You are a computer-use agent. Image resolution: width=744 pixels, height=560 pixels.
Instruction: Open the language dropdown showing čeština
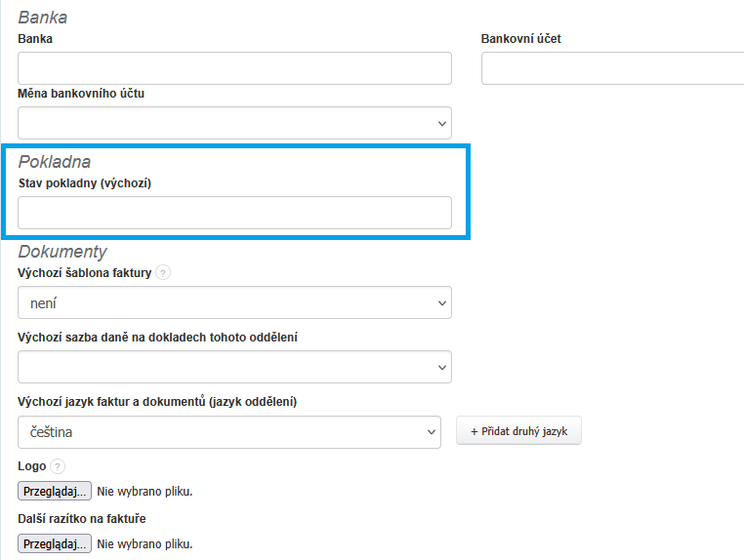click(x=229, y=431)
